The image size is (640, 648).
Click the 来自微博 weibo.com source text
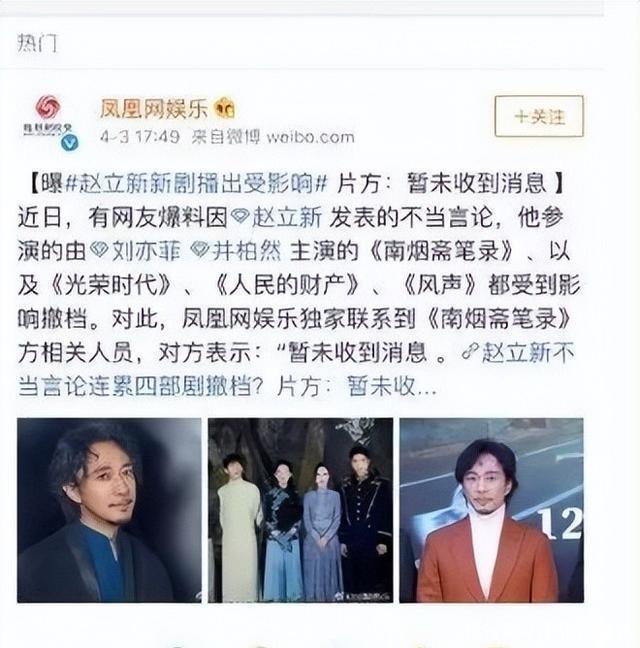(273, 136)
